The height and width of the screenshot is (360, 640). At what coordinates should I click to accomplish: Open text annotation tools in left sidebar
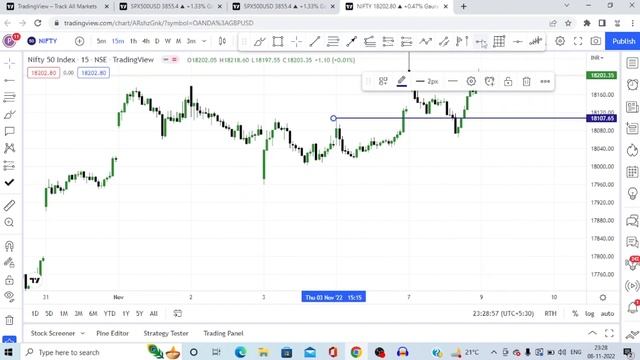[x=9, y=131]
